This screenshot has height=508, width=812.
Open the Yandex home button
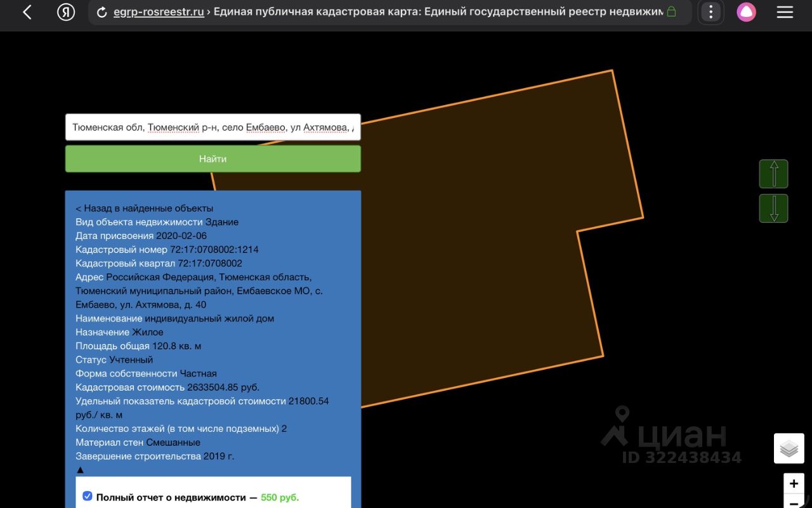(x=66, y=12)
